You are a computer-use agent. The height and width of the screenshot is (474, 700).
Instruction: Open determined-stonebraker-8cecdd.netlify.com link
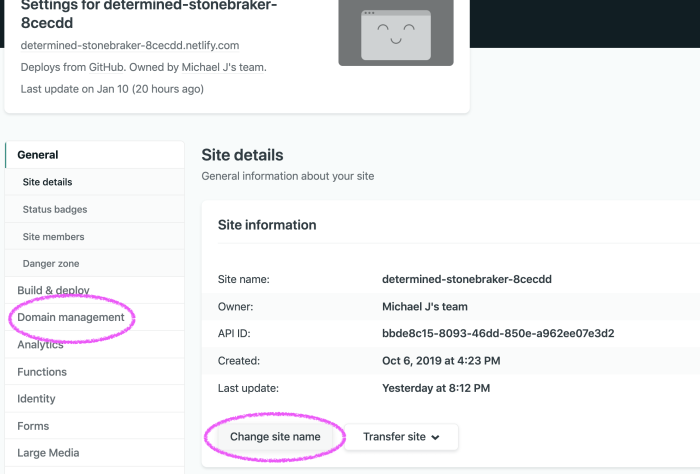pos(130,46)
